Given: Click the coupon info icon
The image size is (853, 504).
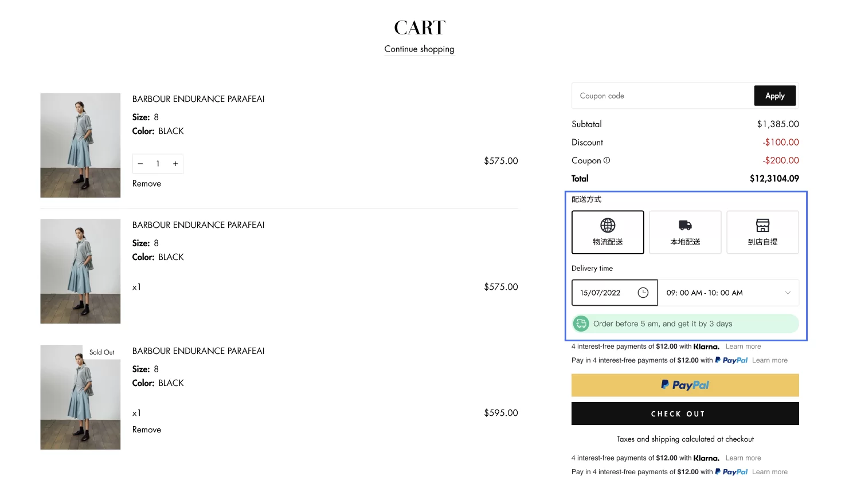Looking at the screenshot, I should coord(607,160).
